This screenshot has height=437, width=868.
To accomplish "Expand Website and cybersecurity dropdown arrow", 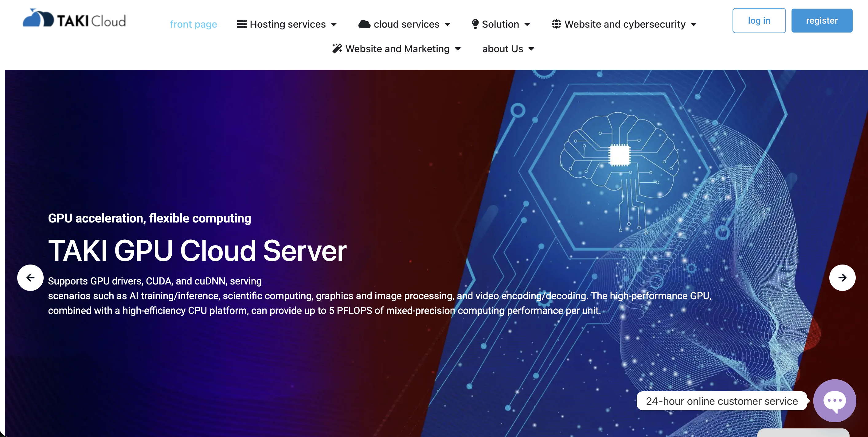I will (694, 25).
